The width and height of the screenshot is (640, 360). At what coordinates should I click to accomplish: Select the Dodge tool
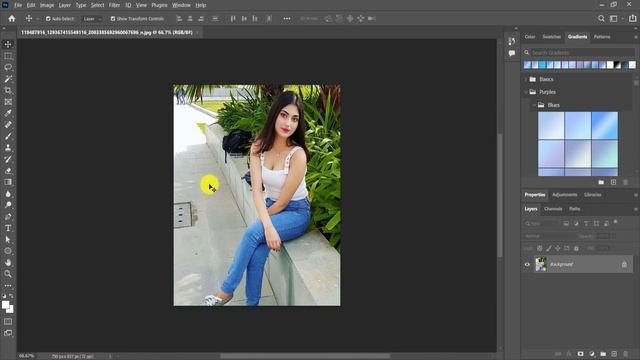click(x=8, y=205)
